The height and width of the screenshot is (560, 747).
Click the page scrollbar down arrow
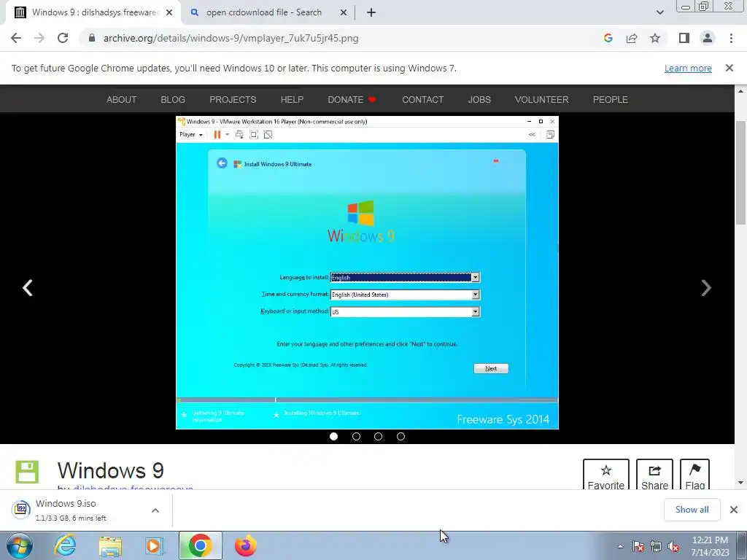[740, 483]
